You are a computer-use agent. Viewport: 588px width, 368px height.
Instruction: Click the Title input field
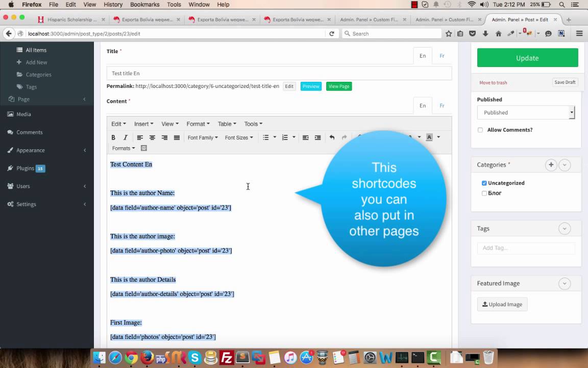coord(279,73)
